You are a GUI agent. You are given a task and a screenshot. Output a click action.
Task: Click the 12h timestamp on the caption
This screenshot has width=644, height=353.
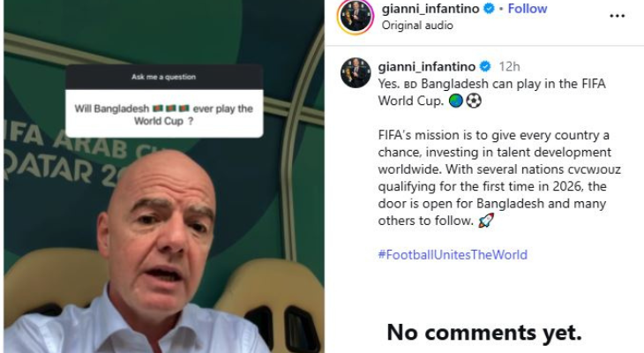click(509, 66)
